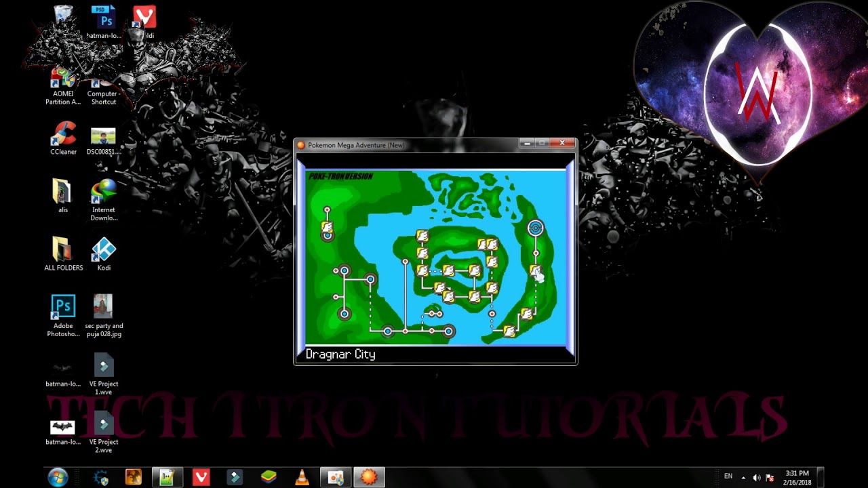This screenshot has height=488, width=868.
Task: Launch CCleaner from the desktop
Action: pos(63,139)
